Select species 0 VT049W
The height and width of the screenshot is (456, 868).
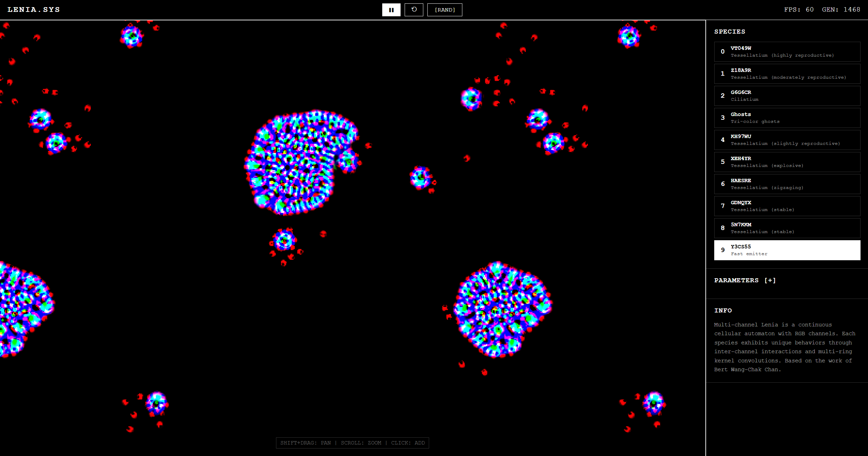(x=787, y=52)
